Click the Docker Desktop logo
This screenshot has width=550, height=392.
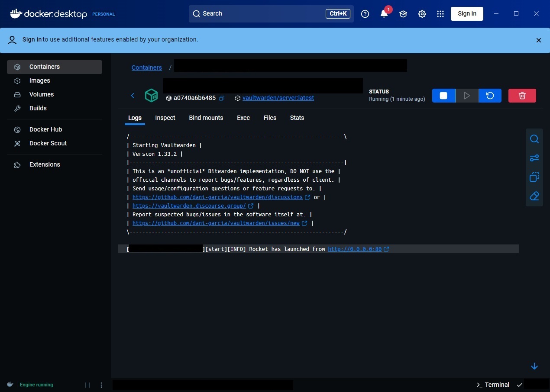tap(49, 14)
